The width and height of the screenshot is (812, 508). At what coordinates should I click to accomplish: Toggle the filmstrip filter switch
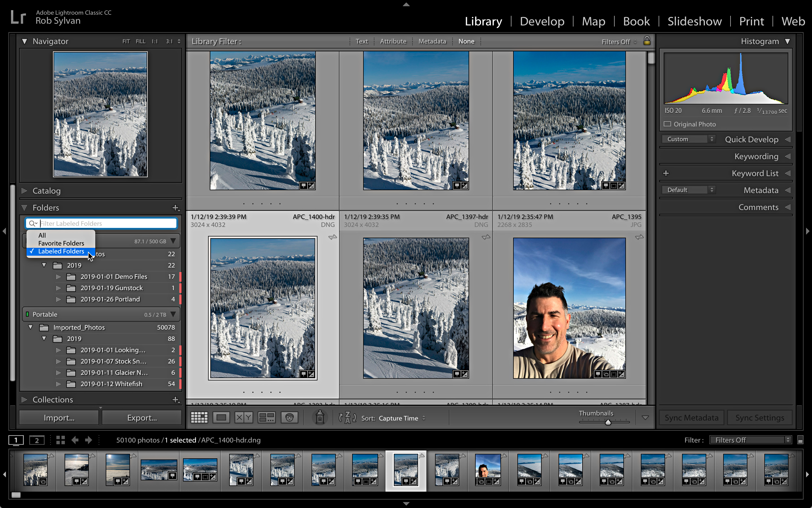click(801, 440)
